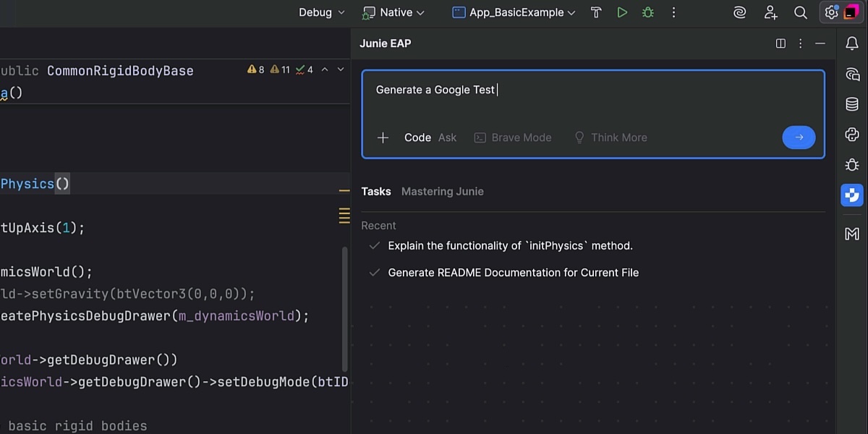The image size is (868, 434).
Task: Open the M tool window in the right sidebar
Action: [852, 234]
